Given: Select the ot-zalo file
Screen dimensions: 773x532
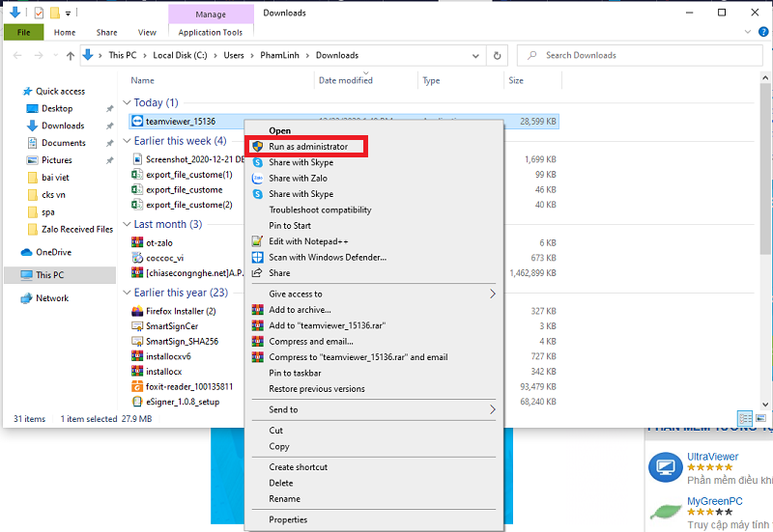Looking at the screenshot, I should coord(159,243).
